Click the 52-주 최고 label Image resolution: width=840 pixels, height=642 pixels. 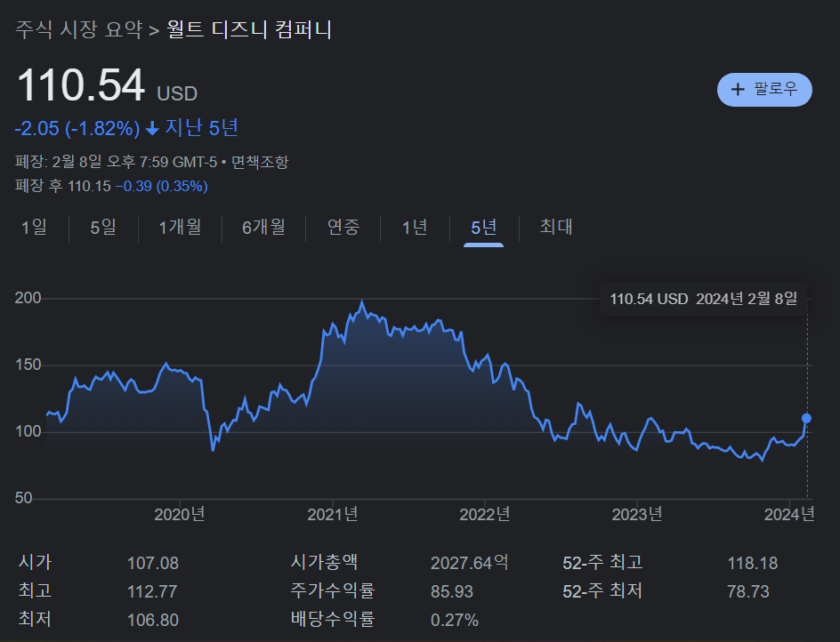point(602,562)
